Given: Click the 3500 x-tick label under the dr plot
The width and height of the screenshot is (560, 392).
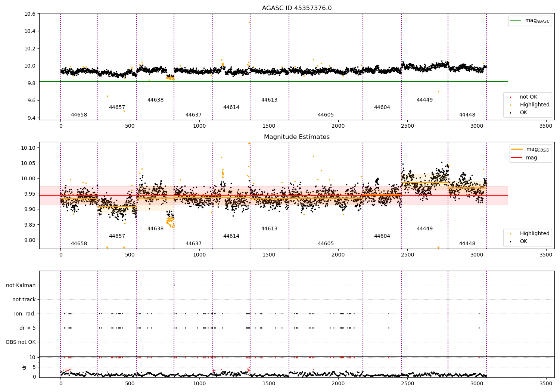Looking at the screenshot, I should coord(546,383).
